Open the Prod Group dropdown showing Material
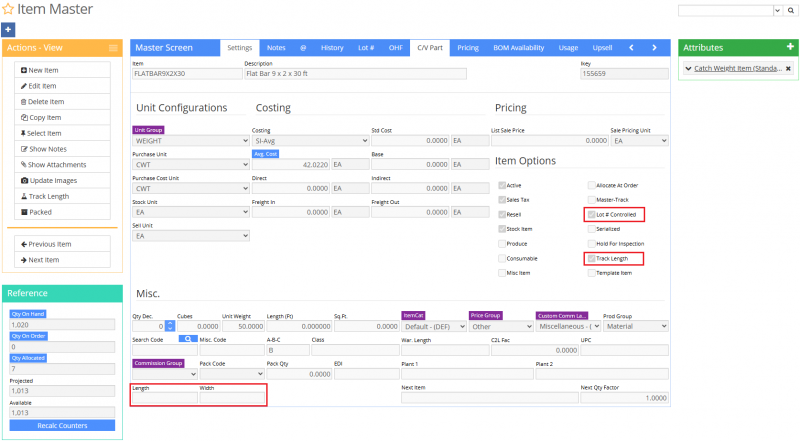 (635, 326)
